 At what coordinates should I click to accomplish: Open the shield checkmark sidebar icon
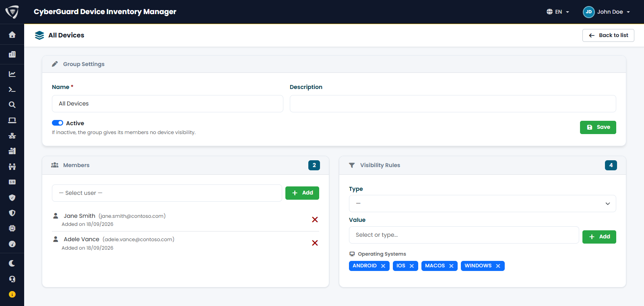tap(12, 198)
